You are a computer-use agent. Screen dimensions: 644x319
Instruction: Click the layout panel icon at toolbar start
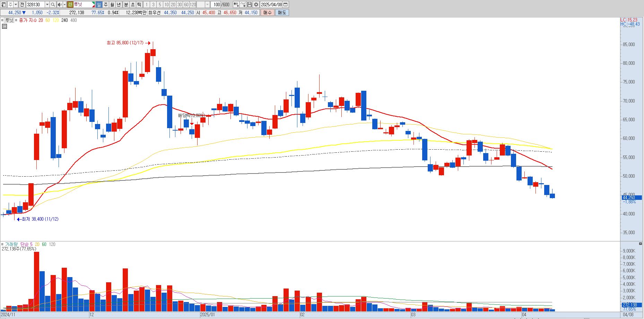(x=4, y=5)
